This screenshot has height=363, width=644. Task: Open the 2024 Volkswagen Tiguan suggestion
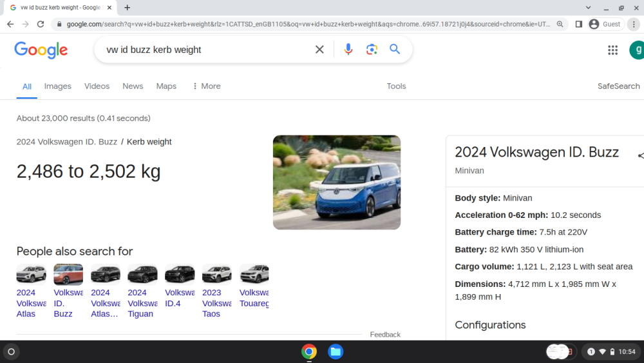point(142,291)
